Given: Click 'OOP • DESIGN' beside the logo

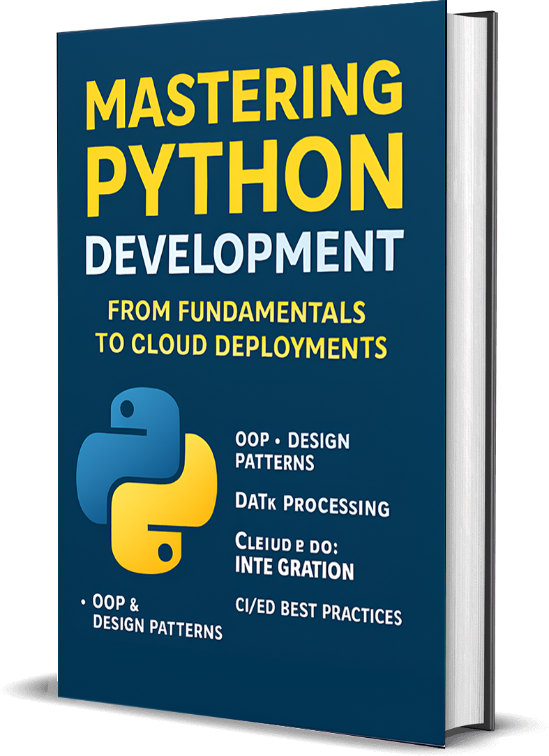Looking at the screenshot, I should coord(292,439).
